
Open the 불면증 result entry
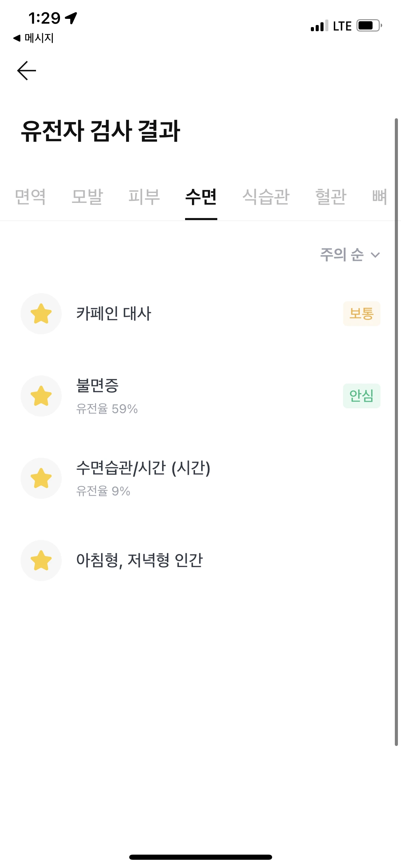[200, 396]
